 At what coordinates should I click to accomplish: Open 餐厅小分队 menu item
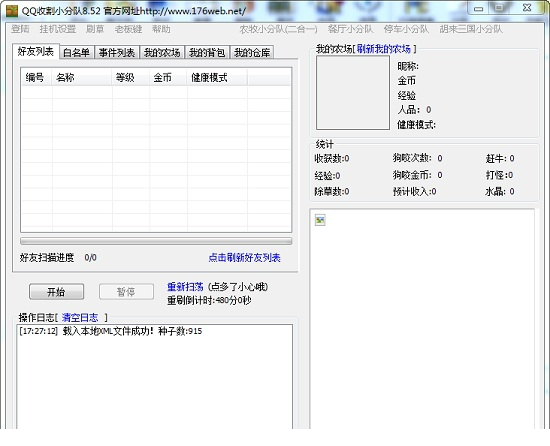point(350,29)
